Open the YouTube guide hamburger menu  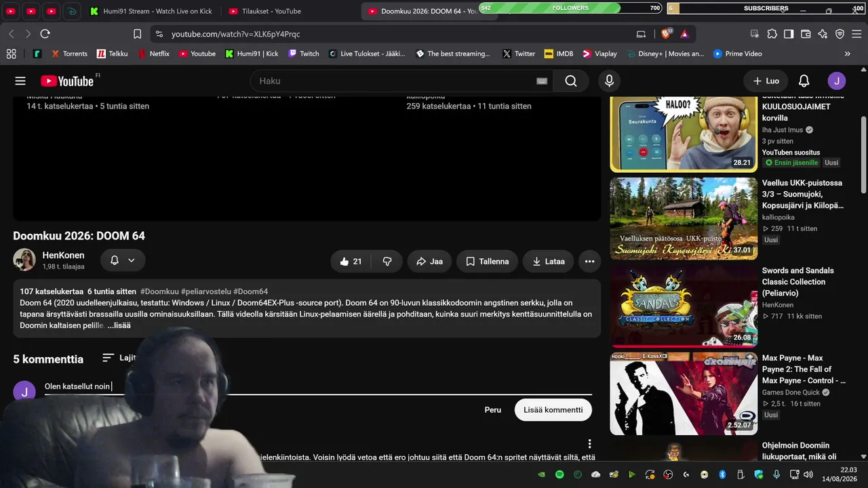pyautogui.click(x=20, y=81)
